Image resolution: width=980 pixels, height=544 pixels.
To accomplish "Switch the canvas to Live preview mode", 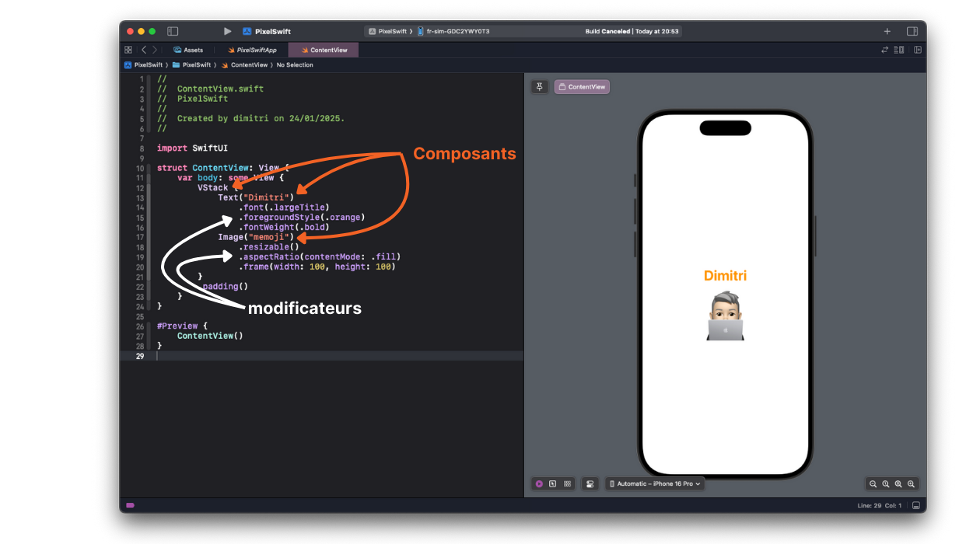I will [x=539, y=483].
